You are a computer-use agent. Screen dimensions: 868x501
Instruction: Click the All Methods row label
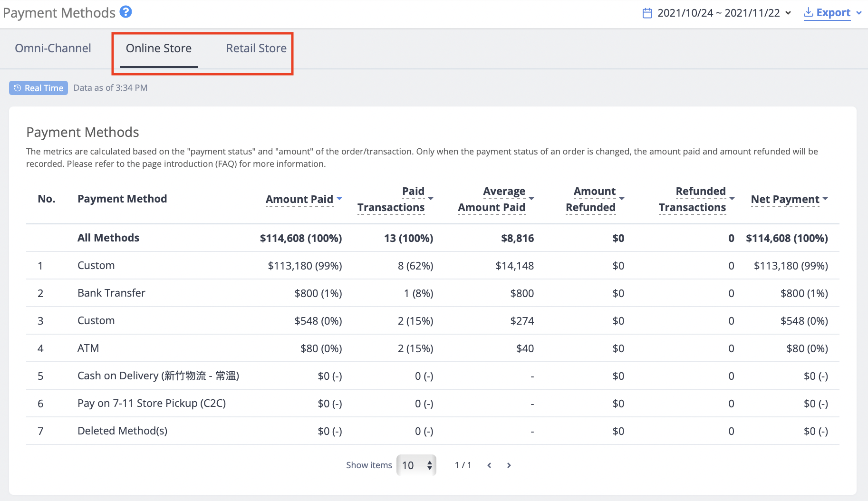(x=108, y=238)
